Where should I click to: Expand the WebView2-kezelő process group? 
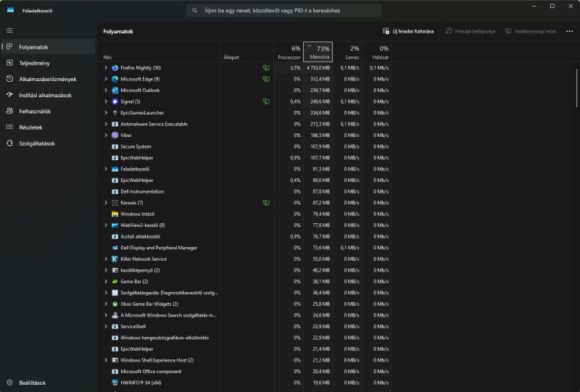click(106, 225)
